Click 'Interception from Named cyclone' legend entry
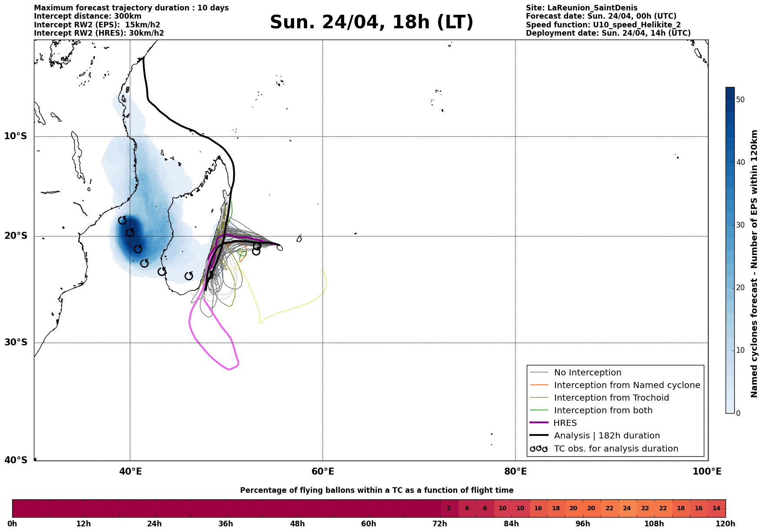 click(627, 385)
